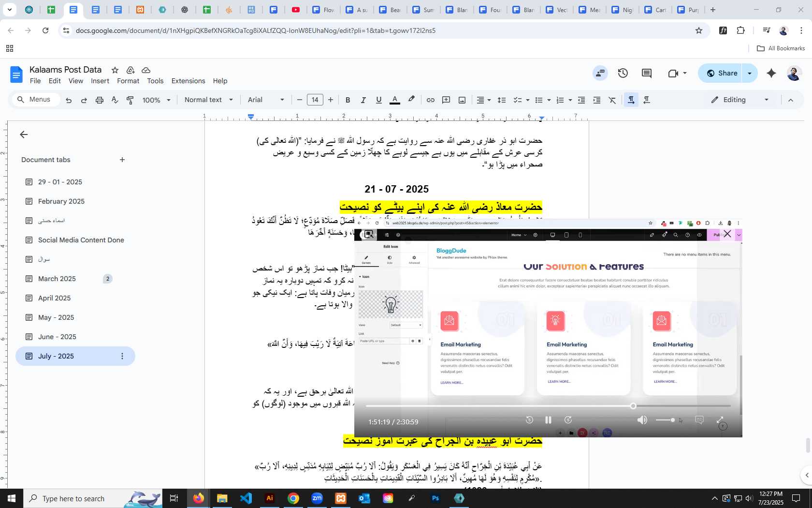Screen dimensions: 812x508
Task: Click the font size field showing 14
Action: [x=315, y=100]
